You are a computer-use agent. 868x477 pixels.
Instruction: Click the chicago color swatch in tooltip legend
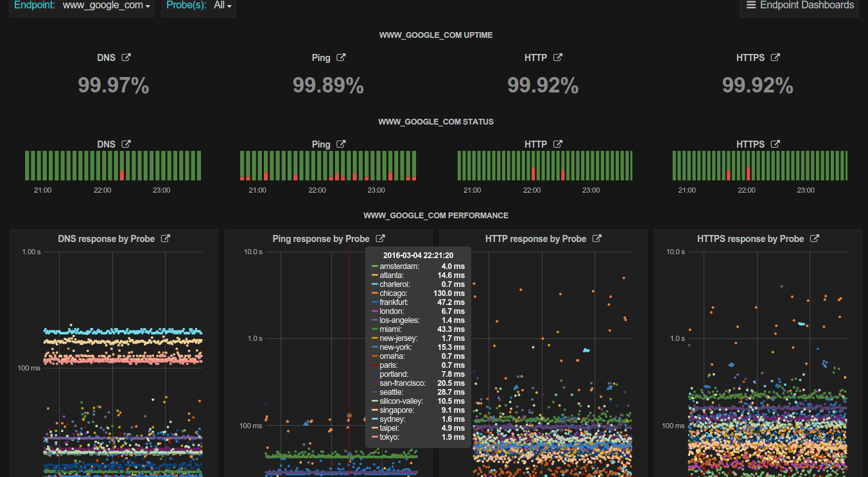pyautogui.click(x=375, y=293)
